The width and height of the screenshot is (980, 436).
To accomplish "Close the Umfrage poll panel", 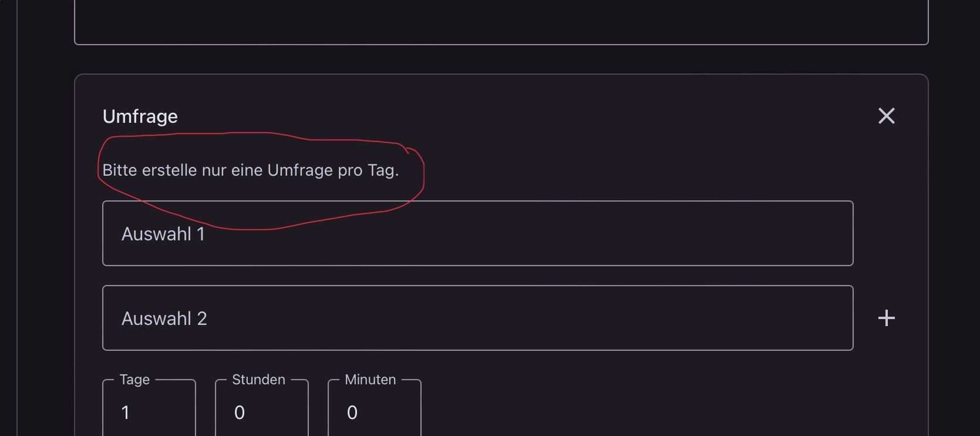I will (x=886, y=116).
